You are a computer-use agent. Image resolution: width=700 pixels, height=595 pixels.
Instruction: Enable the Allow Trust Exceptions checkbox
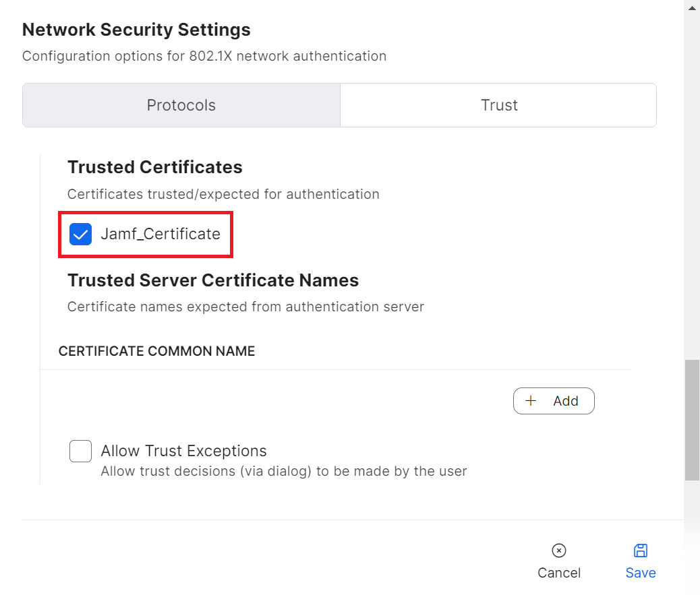81,451
